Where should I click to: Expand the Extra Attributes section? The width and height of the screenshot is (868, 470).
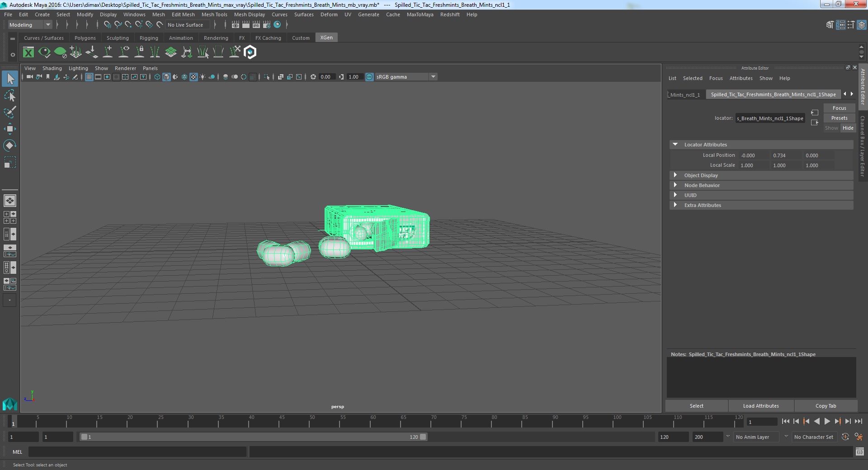click(675, 205)
